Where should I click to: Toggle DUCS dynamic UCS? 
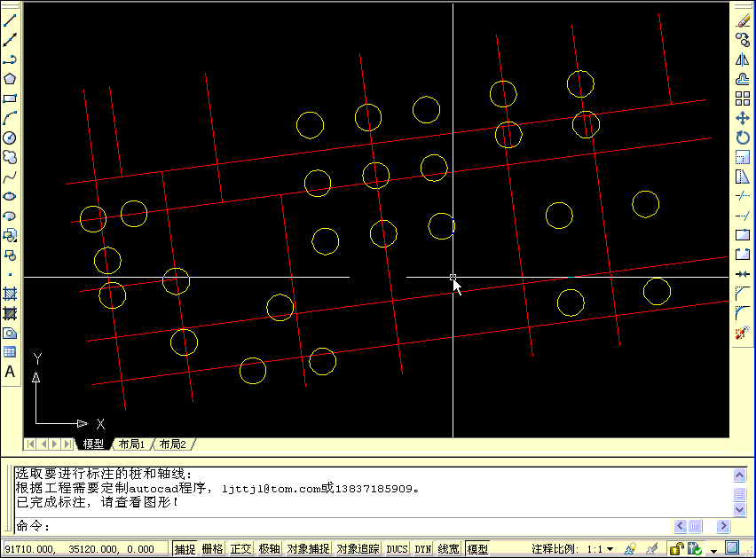coord(398,549)
